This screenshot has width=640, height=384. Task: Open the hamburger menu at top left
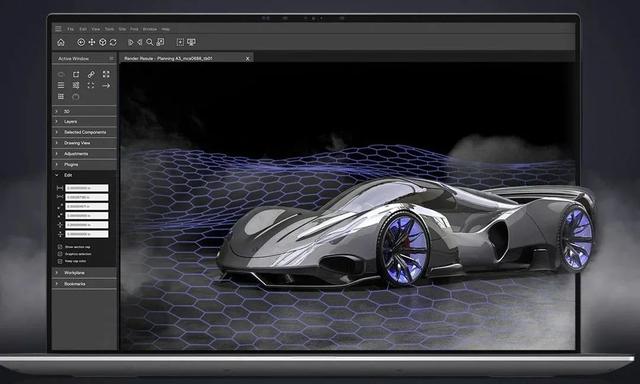[58, 29]
